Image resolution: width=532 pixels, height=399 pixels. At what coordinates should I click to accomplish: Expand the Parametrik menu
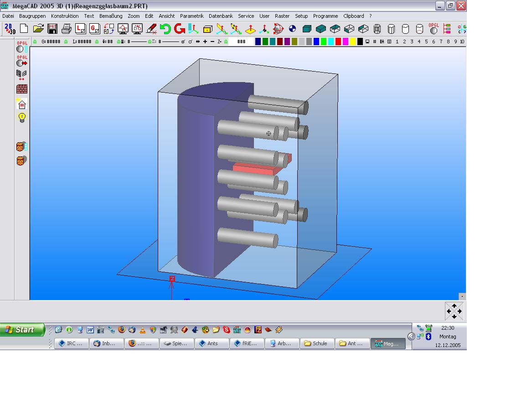coord(191,16)
